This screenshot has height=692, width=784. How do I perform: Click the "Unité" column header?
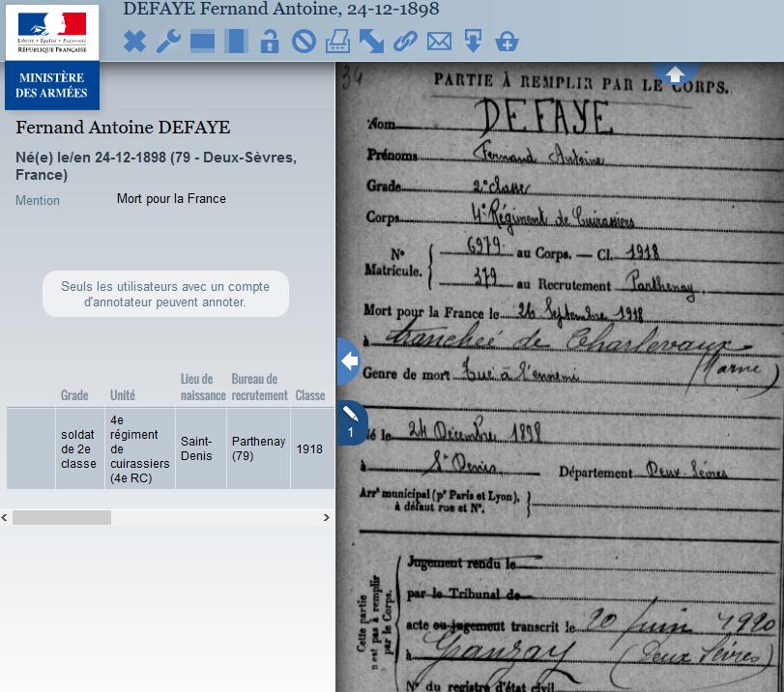point(123,395)
